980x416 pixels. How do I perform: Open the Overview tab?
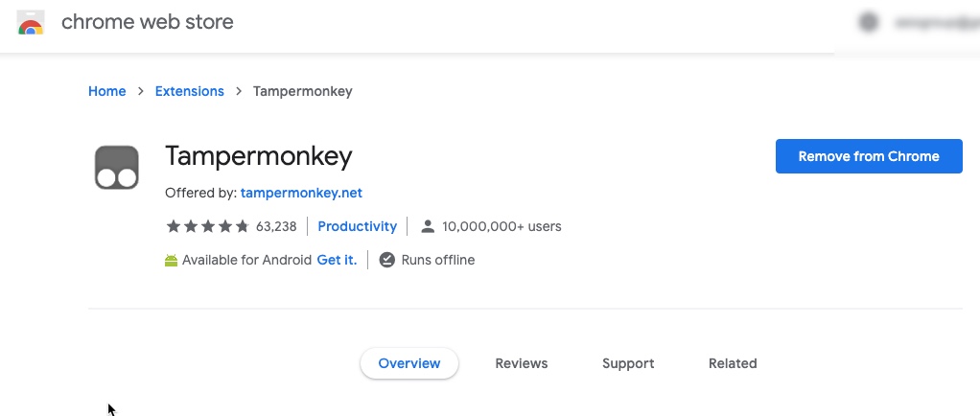coord(409,363)
